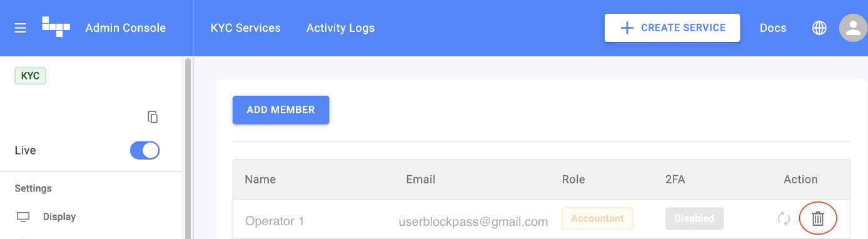Click the sidebar vertical scrollbar
Viewport: 868px width, 239px height.
(x=188, y=149)
